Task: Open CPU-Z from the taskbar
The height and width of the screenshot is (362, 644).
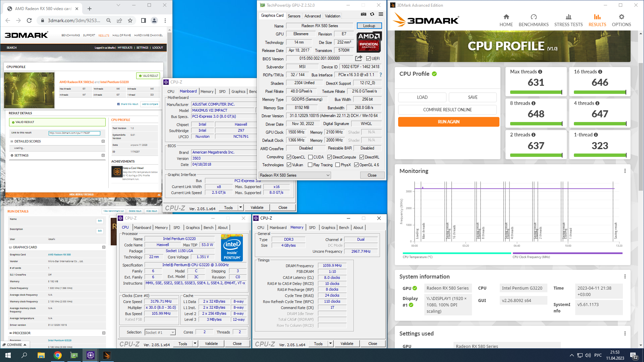Action: pos(91,355)
